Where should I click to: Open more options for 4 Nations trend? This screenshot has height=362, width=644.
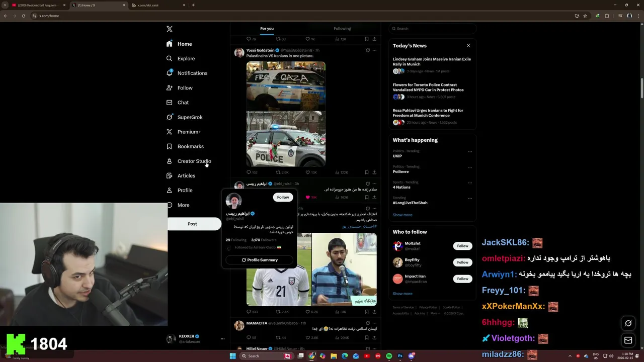click(x=470, y=183)
